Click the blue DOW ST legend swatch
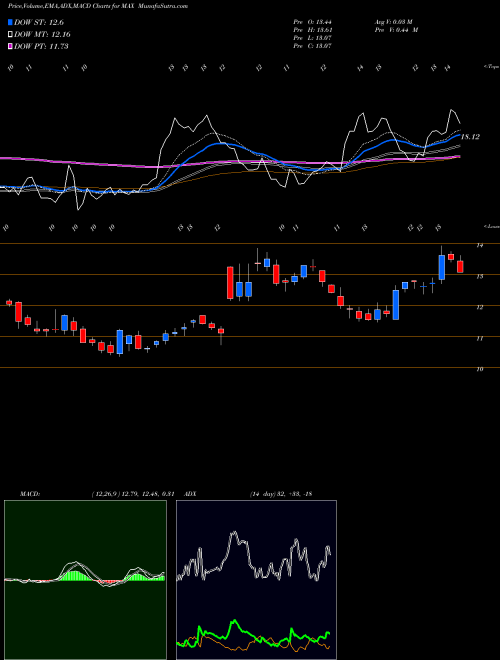The image size is (500, 660). [10, 22]
